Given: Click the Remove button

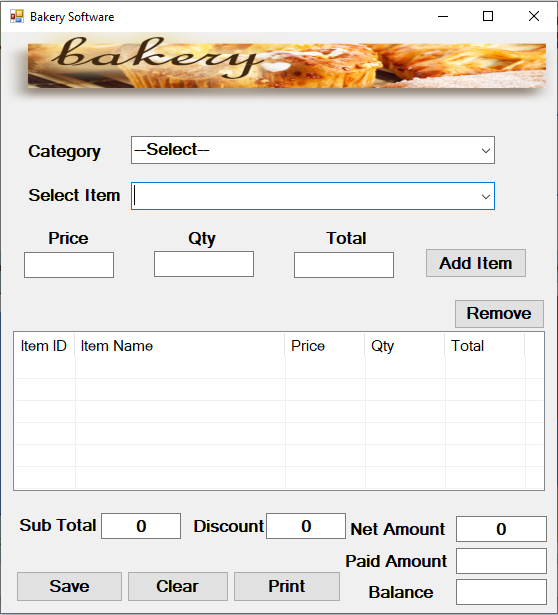Looking at the screenshot, I should 499,314.
